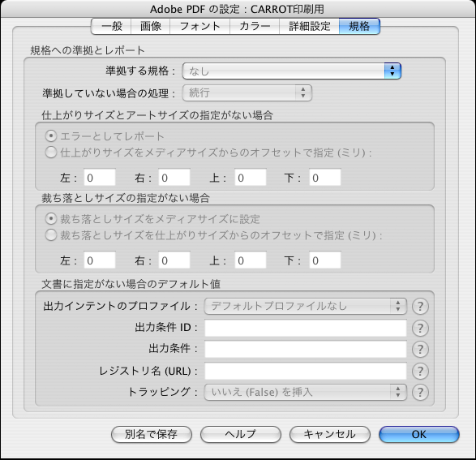Click help icon beside 出力インテントのプロファイル
The height and width of the screenshot is (460, 476).
(x=420, y=307)
